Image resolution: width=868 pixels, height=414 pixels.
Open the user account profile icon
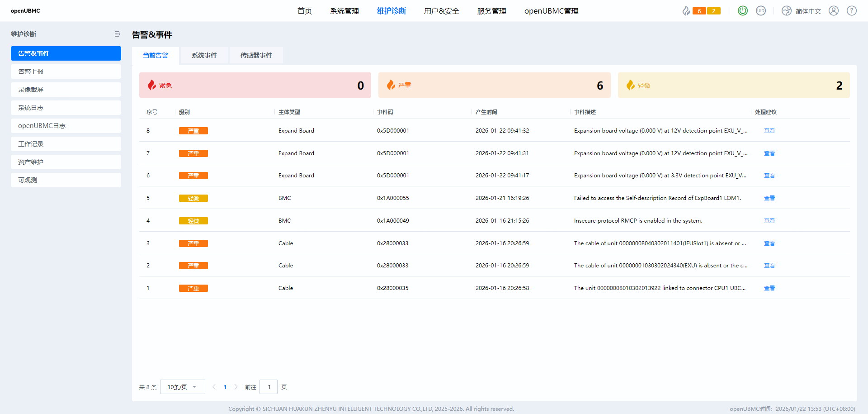[x=833, y=10]
